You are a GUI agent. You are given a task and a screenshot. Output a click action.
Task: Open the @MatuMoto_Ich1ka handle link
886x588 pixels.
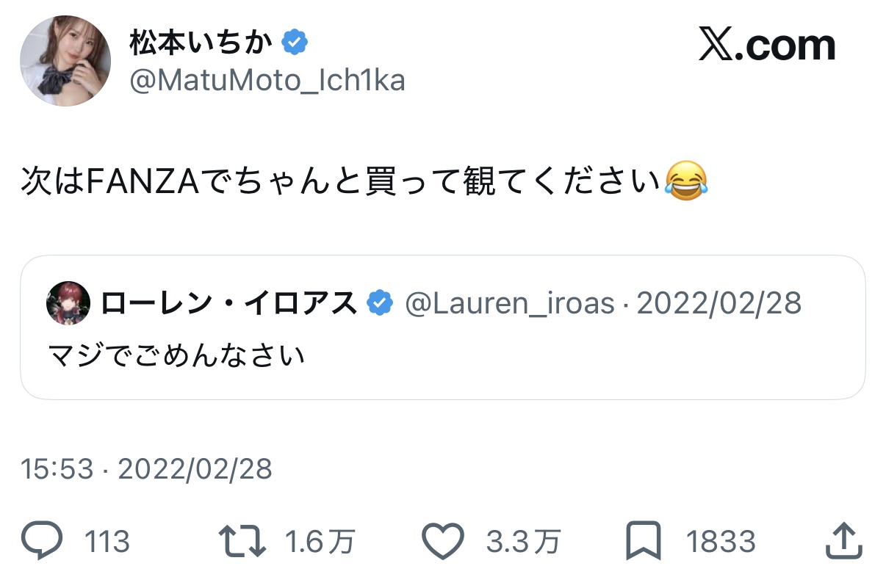267,81
